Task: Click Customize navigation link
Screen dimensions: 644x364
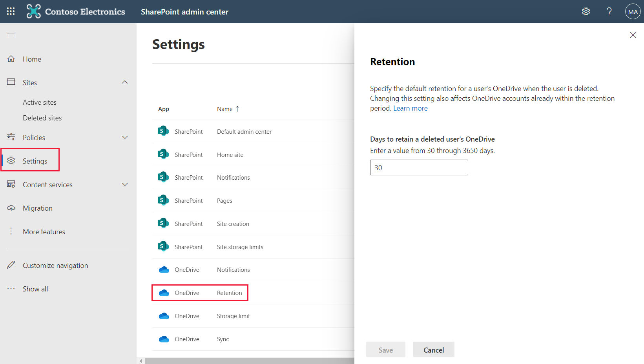Action: click(55, 266)
